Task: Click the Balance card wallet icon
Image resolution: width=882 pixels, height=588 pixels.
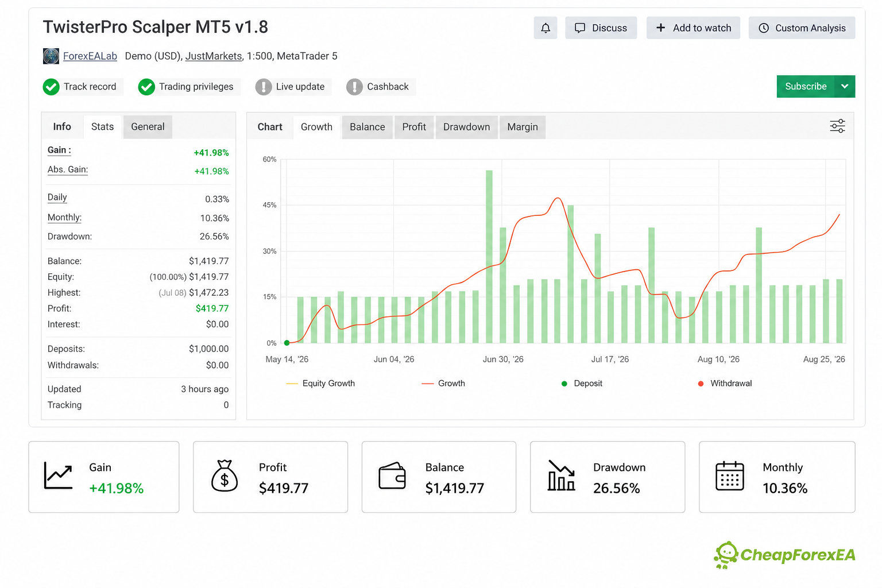Action: point(392,476)
